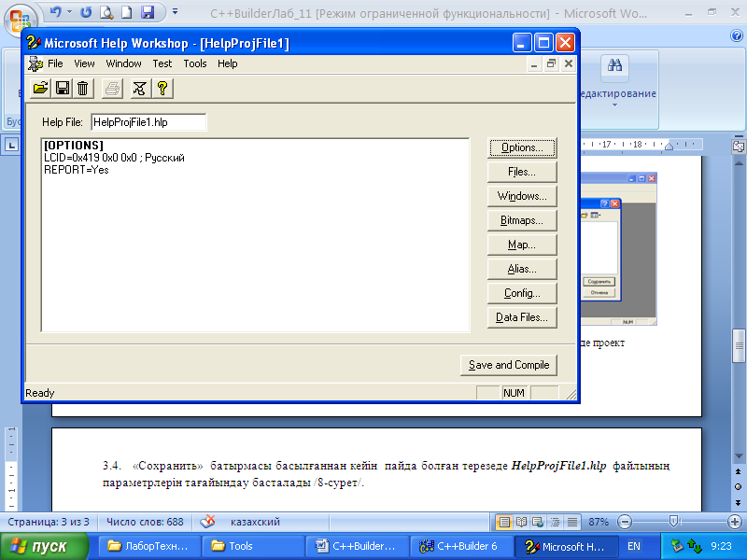The height and width of the screenshot is (560, 747).
Task: Select the [OPTIONS] line in project text
Action: pos(74,146)
